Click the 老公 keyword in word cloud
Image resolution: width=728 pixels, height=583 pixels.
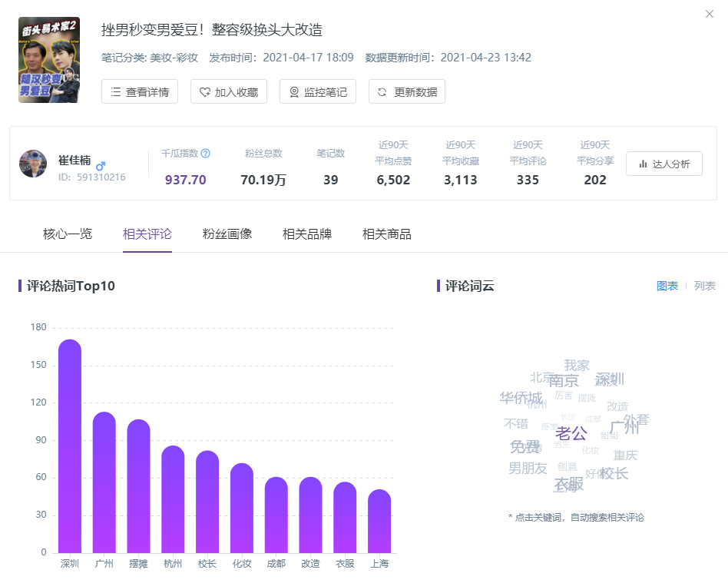(571, 433)
